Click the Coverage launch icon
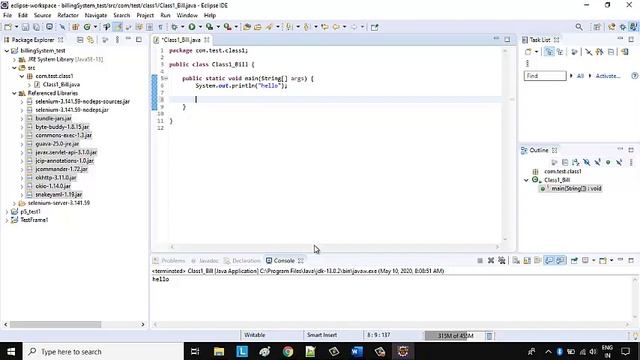This screenshot has width=640, height=360. pos(209,27)
